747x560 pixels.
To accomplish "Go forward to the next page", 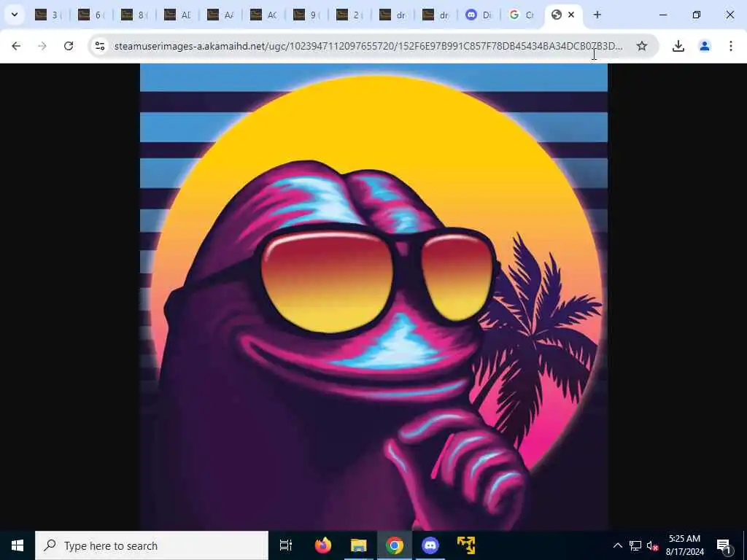I will 42,46.
